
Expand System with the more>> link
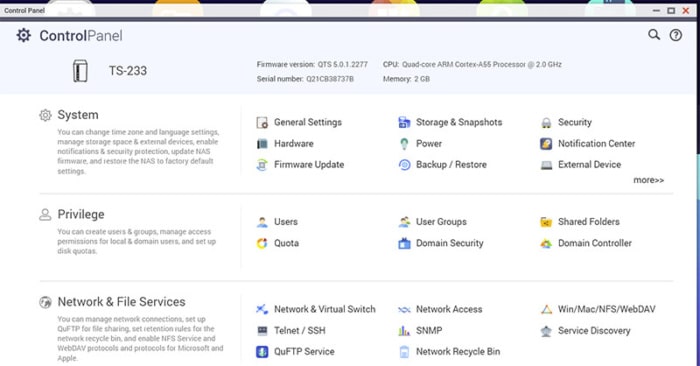(x=648, y=180)
